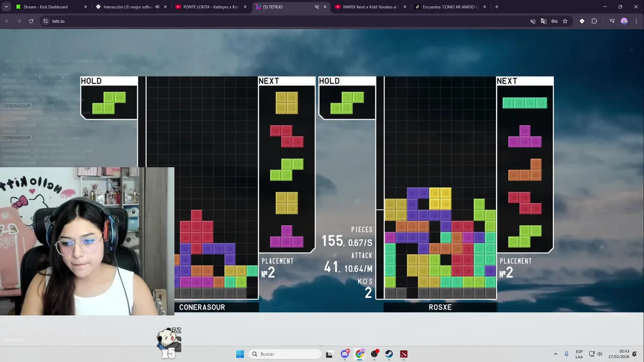Image resolution: width=644 pixels, height=362 pixels.
Task: Close the Stream - Kick Dashboard tab
Action: coord(85,7)
